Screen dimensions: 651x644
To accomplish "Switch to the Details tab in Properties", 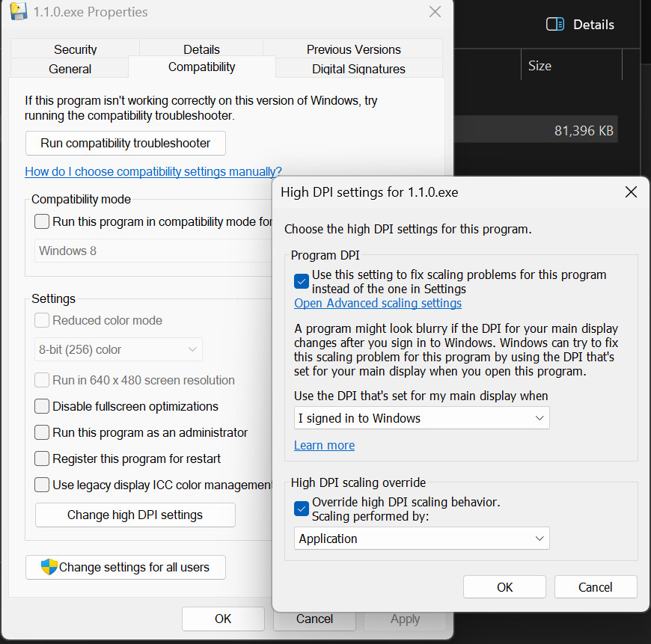I will click(201, 49).
